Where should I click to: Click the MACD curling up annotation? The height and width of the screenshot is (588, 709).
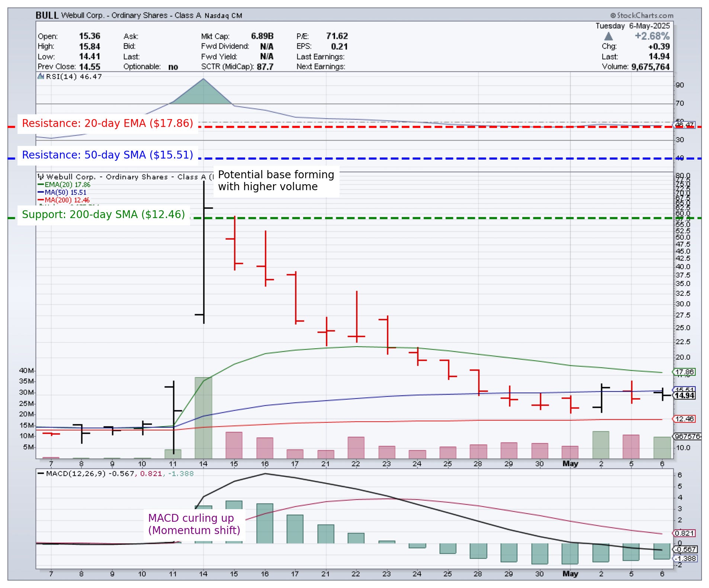(194, 524)
